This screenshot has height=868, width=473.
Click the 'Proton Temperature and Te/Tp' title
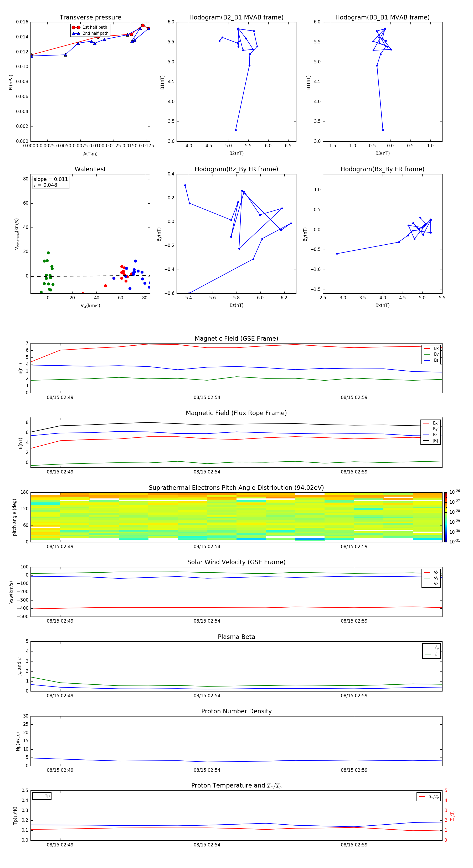236,786
